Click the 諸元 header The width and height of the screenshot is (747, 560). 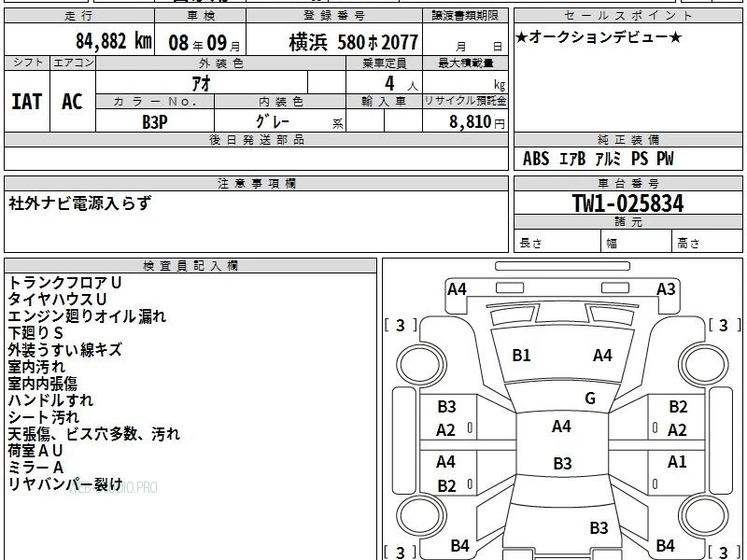point(627,222)
